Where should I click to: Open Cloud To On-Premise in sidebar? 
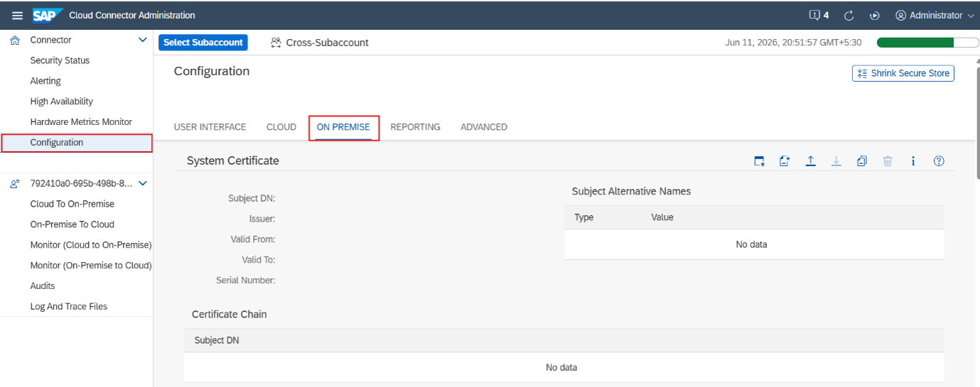pyautogui.click(x=72, y=204)
